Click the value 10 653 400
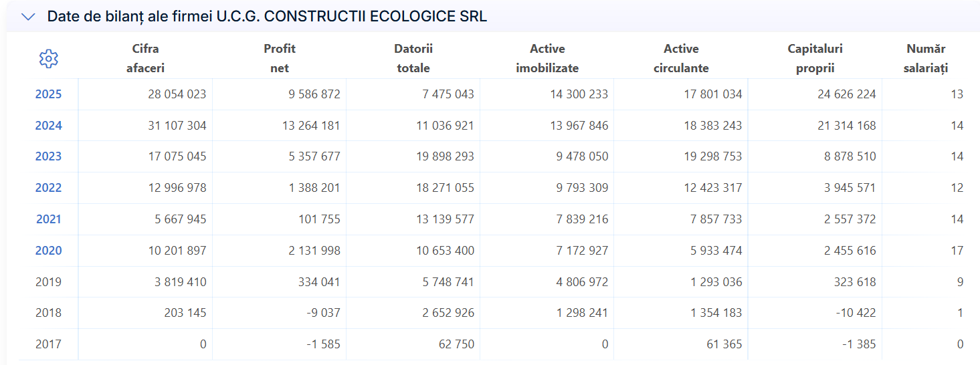980x365 pixels. tap(445, 251)
